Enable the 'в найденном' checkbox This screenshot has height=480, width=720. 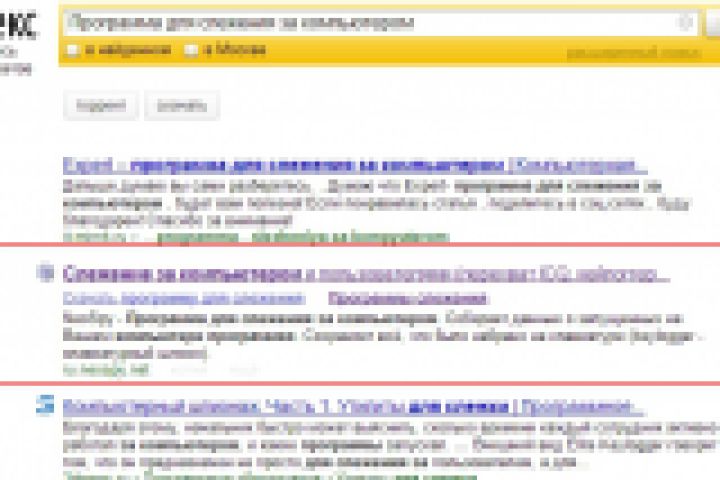coord(73,50)
